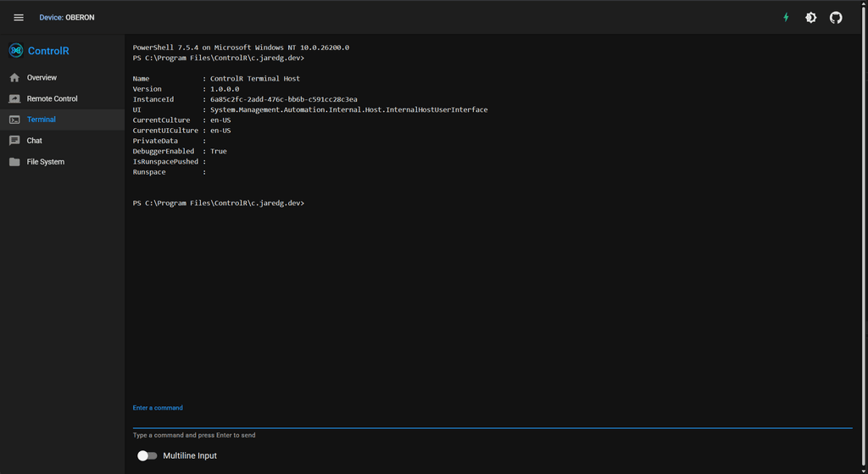Viewport: 868px width, 474px height.
Task: Click the Chat bubble icon
Action: (x=14, y=141)
